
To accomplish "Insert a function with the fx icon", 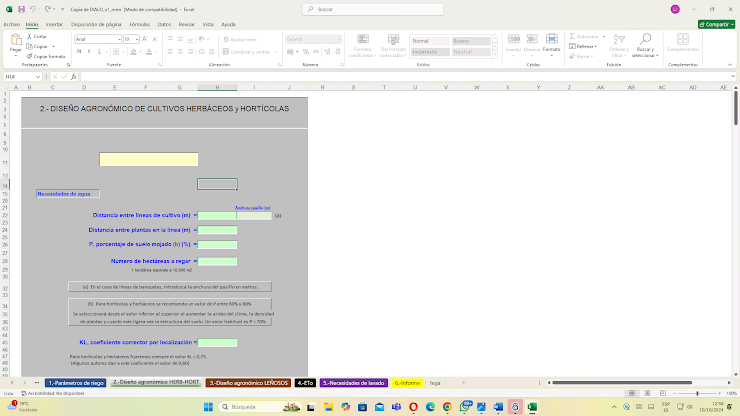I will point(73,77).
